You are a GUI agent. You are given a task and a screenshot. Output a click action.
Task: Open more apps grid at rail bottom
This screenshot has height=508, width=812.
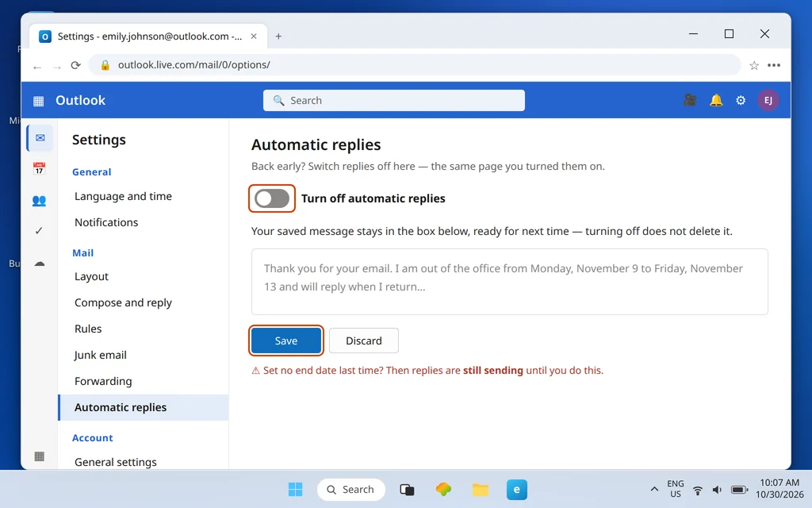tap(40, 456)
